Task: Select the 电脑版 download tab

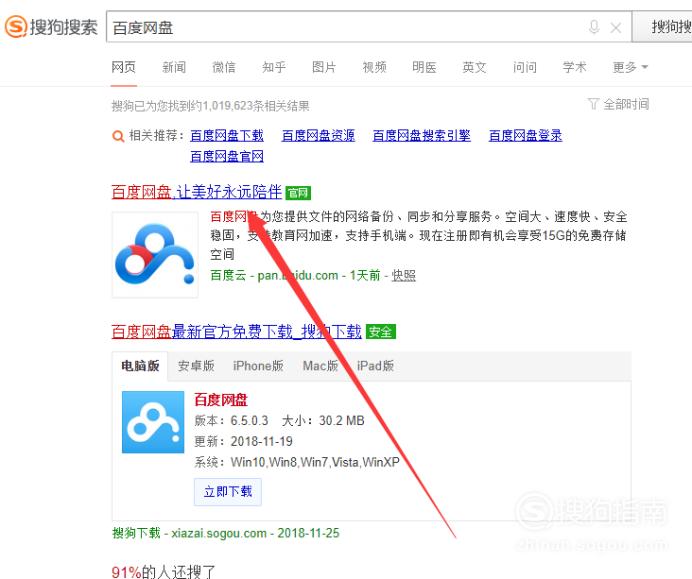Action: tap(140, 366)
